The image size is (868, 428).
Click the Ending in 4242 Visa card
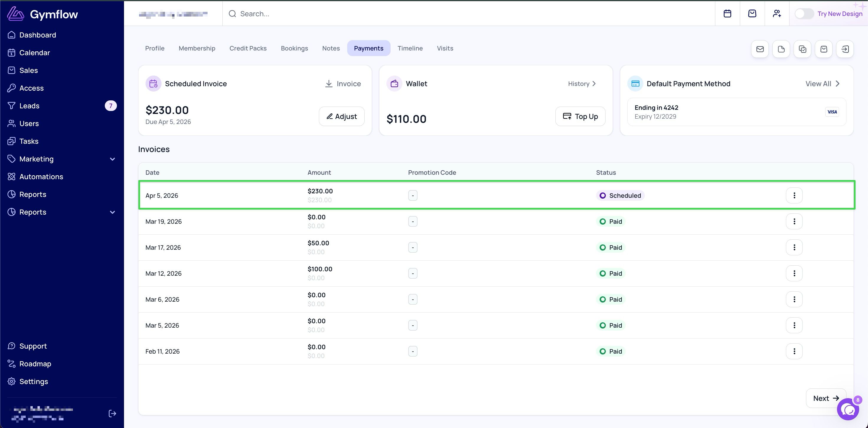[737, 112]
